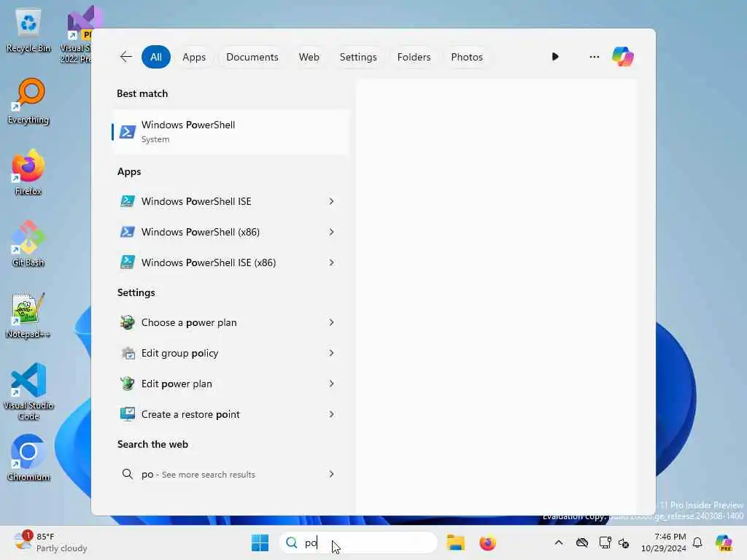Click the Edit group policy icon
747x560 pixels.
pos(127,353)
